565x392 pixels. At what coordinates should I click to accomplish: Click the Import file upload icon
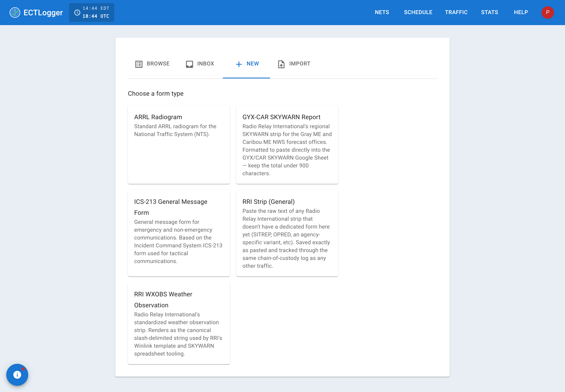(281, 64)
